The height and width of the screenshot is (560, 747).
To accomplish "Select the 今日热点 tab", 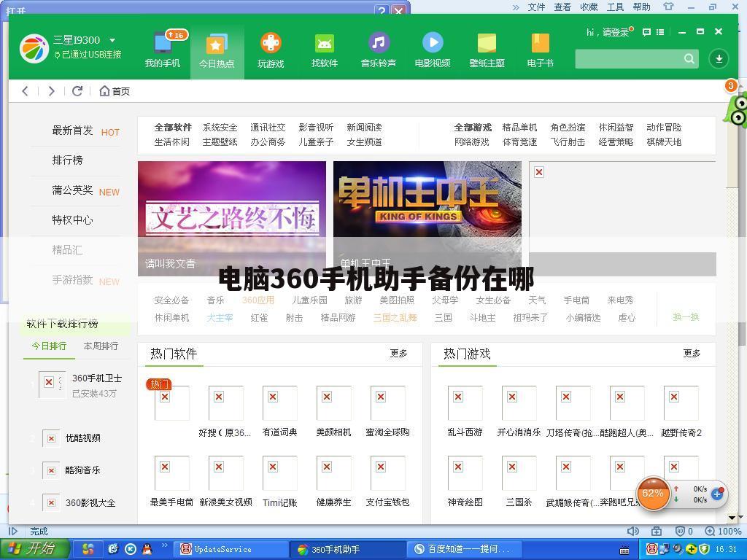I will (217, 52).
